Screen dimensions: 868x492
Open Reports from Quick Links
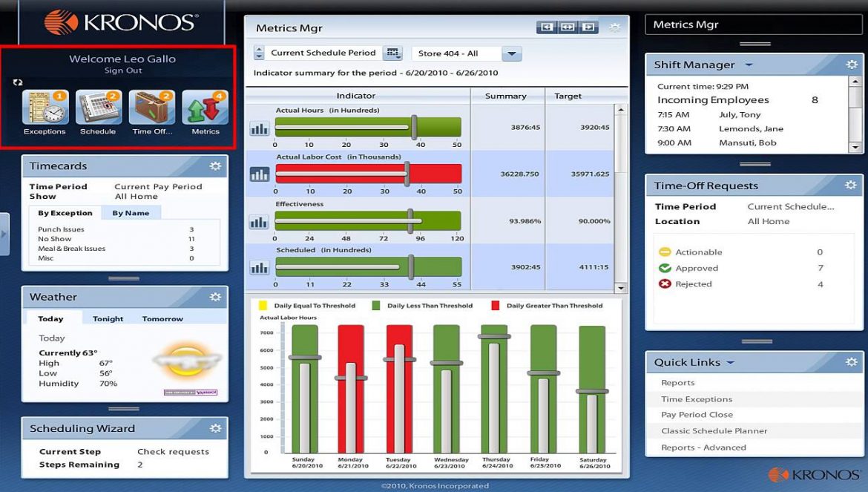pyautogui.click(x=680, y=382)
